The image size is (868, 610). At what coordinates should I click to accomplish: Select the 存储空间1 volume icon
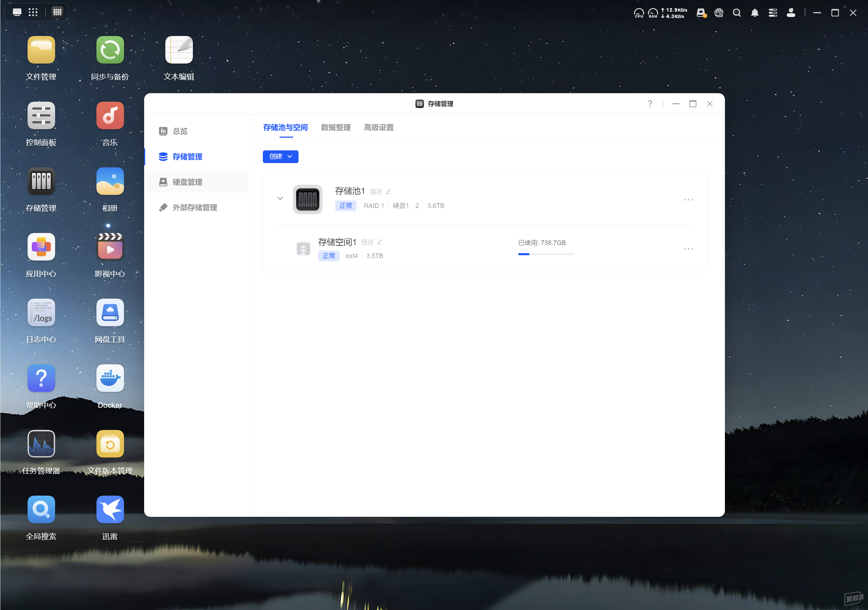point(303,249)
